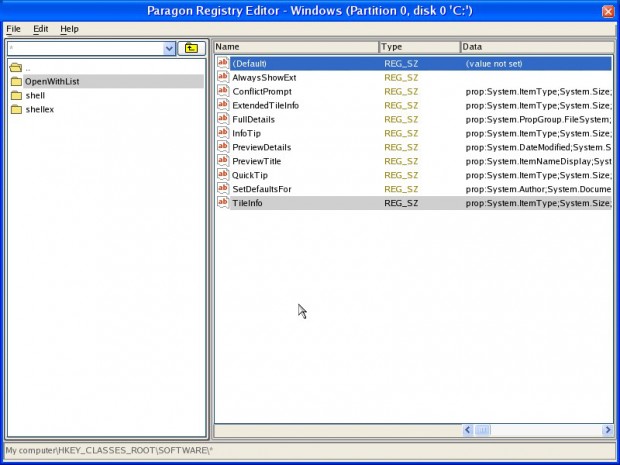The width and height of the screenshot is (620, 465).
Task: Open the Edit menu
Action: (x=41, y=29)
